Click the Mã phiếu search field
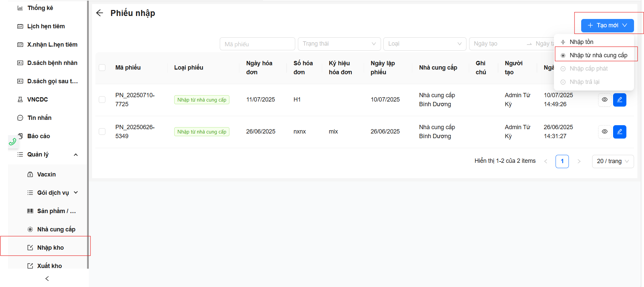 (257, 44)
